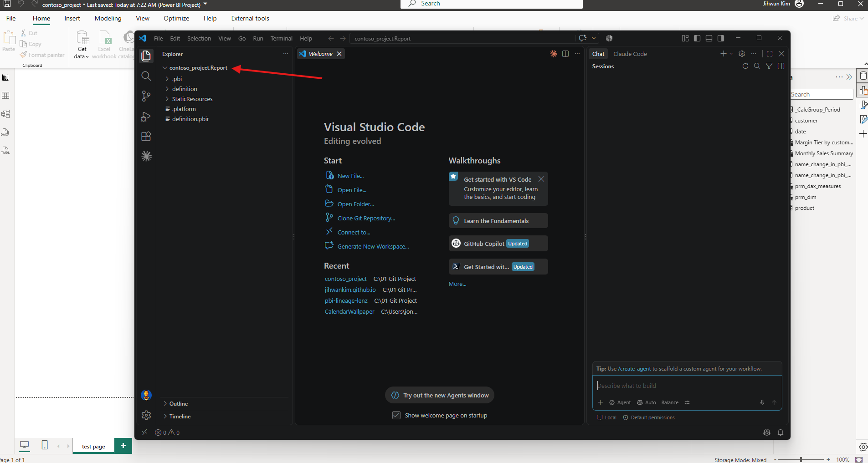Open Accounts menu in VS Code activity bar
The width and height of the screenshot is (868, 463).
(146, 395)
